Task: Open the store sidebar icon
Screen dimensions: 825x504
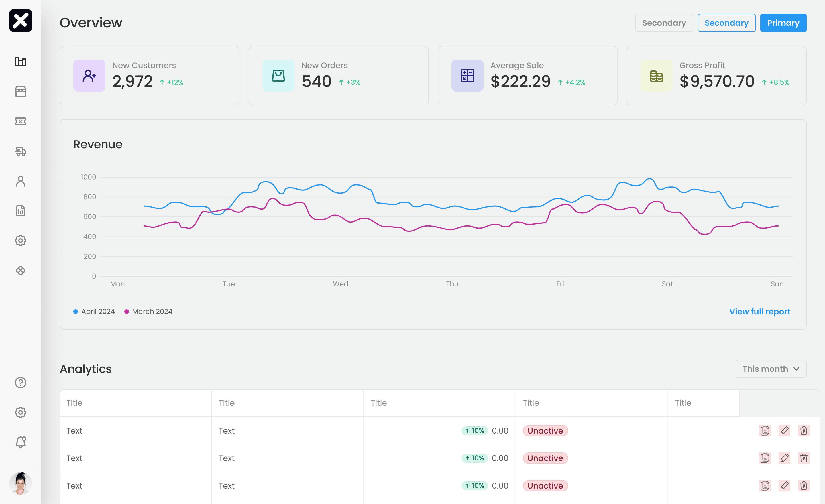Action: [20, 92]
